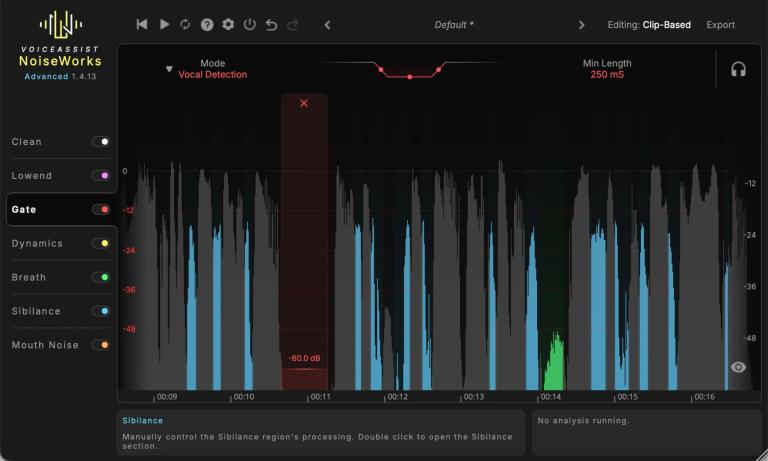Open the Default preset name menu

tap(454, 24)
